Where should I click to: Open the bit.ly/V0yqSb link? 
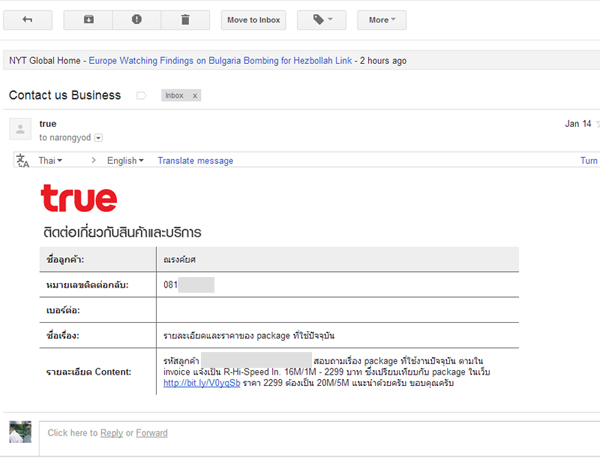click(x=202, y=383)
